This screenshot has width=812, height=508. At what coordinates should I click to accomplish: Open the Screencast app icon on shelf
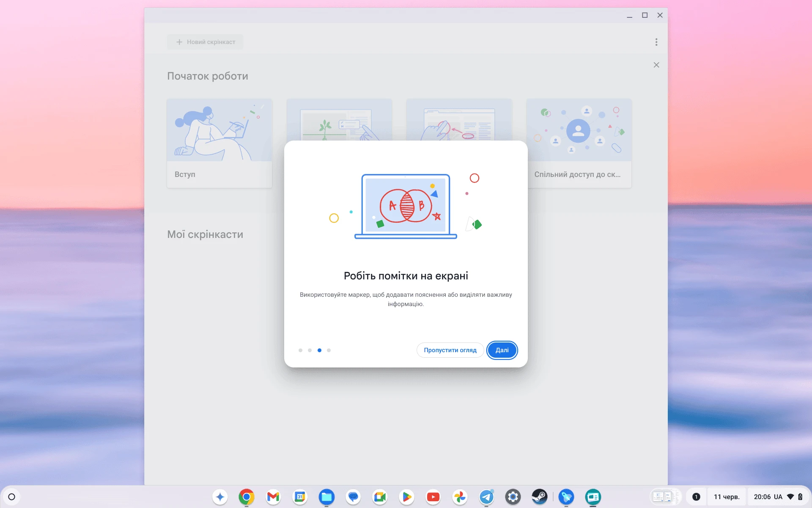pyautogui.click(x=593, y=497)
